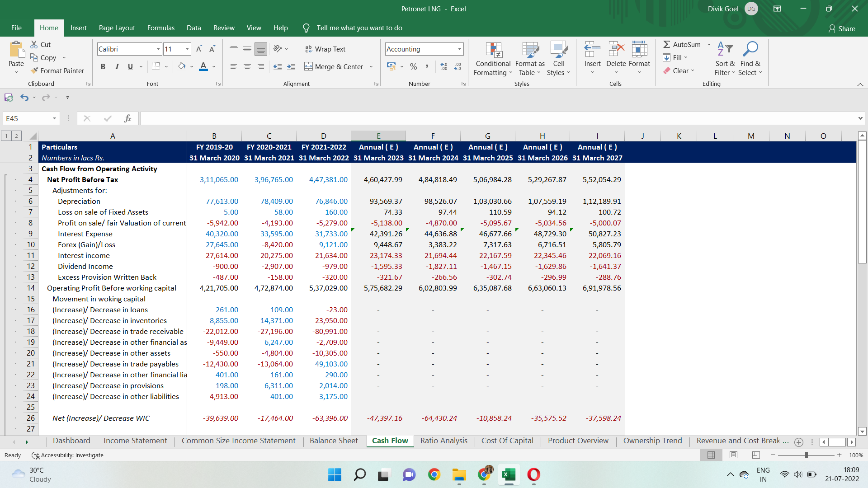Expand the Name Box E45 dropdown

coord(54,118)
